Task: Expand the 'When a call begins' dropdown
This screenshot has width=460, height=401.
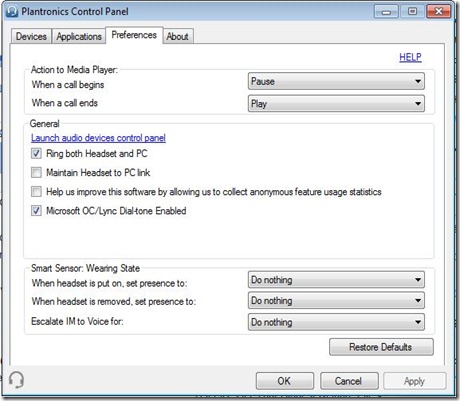Action: (336, 81)
